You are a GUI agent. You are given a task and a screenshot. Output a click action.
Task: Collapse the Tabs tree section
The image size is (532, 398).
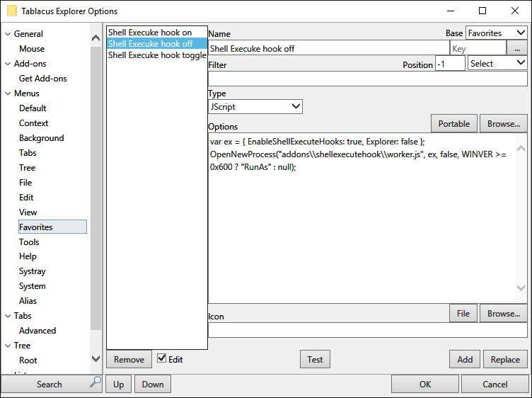click(x=8, y=316)
